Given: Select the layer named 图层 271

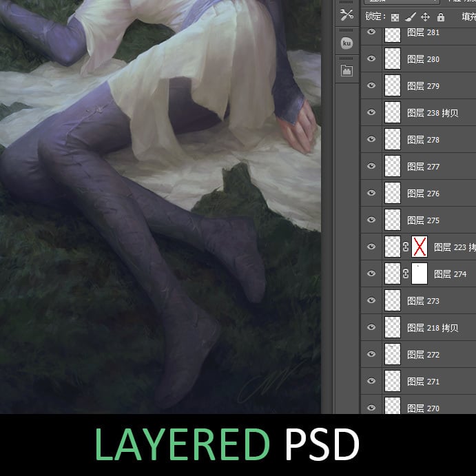Looking at the screenshot, I should coord(423,382).
